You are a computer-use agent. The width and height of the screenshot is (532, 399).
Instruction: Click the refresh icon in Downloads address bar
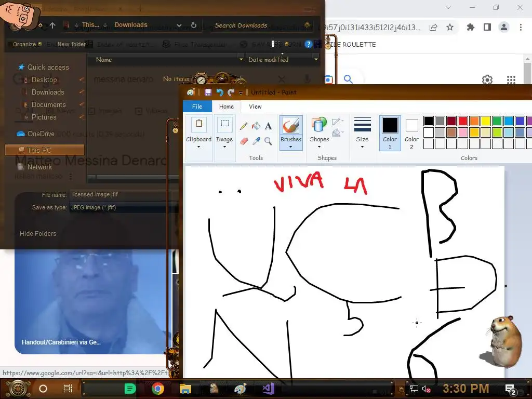193,25
